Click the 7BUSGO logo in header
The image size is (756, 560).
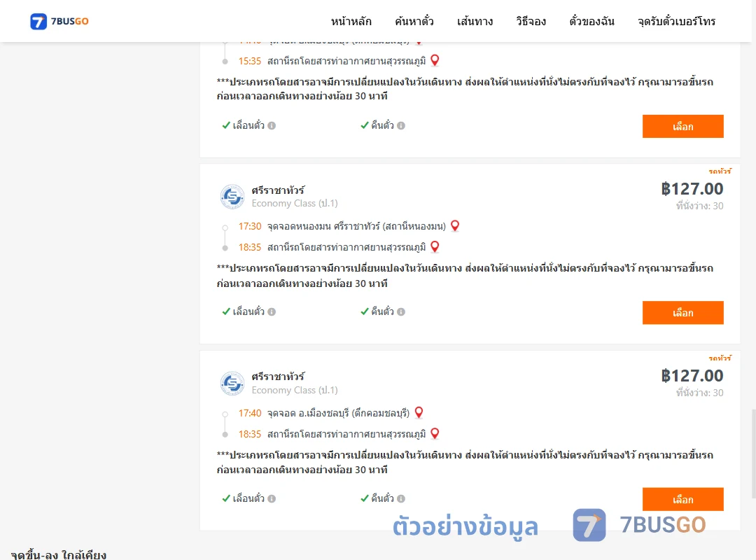[x=59, y=21]
